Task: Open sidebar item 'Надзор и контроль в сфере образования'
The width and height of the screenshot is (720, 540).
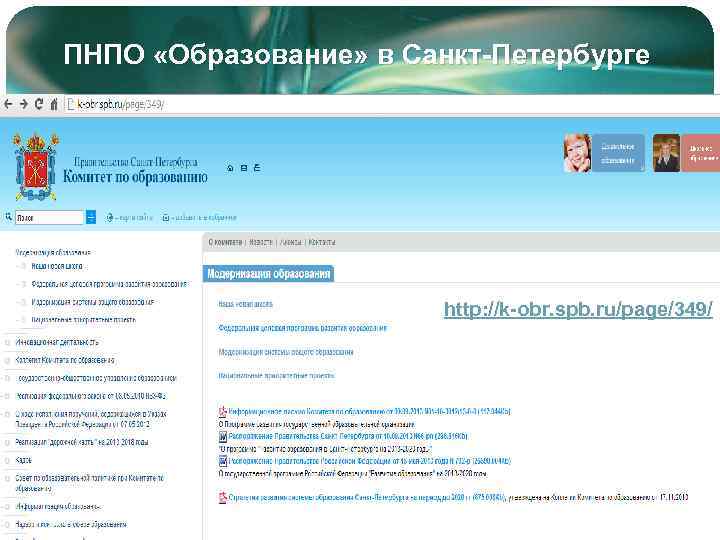Action: [71, 524]
